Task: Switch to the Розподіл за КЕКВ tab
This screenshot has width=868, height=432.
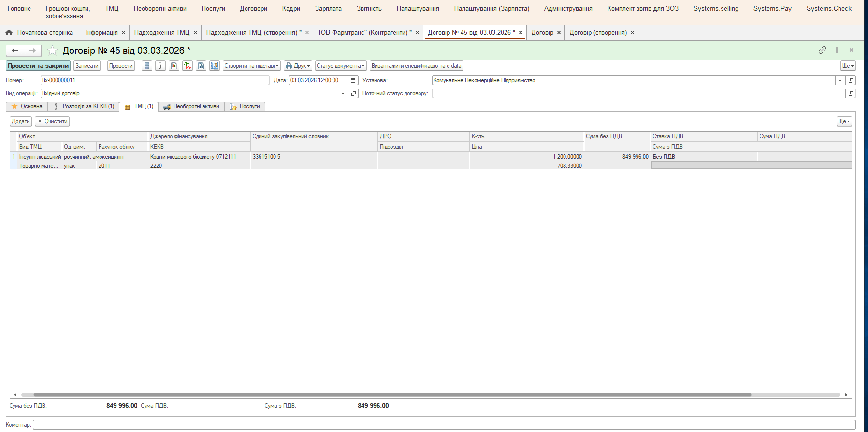Action: click(x=84, y=106)
